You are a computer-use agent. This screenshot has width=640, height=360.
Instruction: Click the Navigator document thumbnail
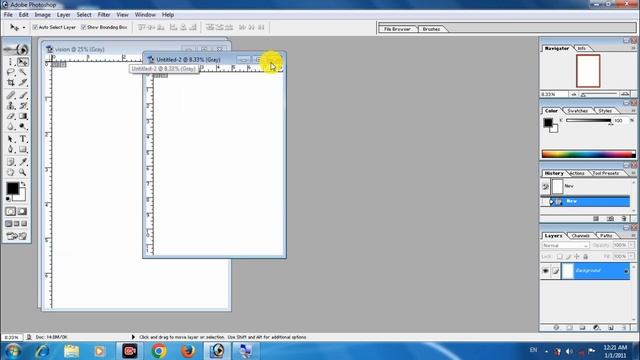pos(588,71)
